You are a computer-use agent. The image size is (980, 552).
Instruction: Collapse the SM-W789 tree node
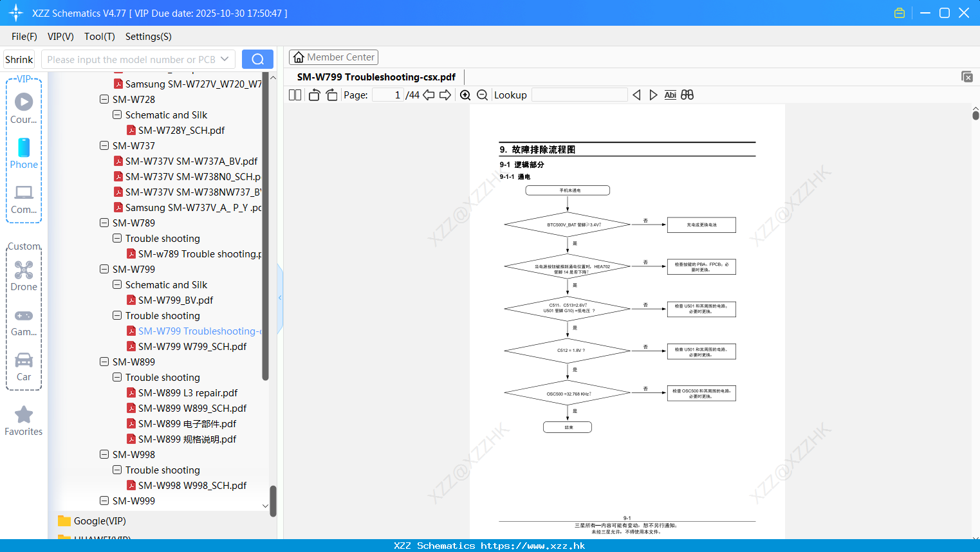(x=104, y=223)
